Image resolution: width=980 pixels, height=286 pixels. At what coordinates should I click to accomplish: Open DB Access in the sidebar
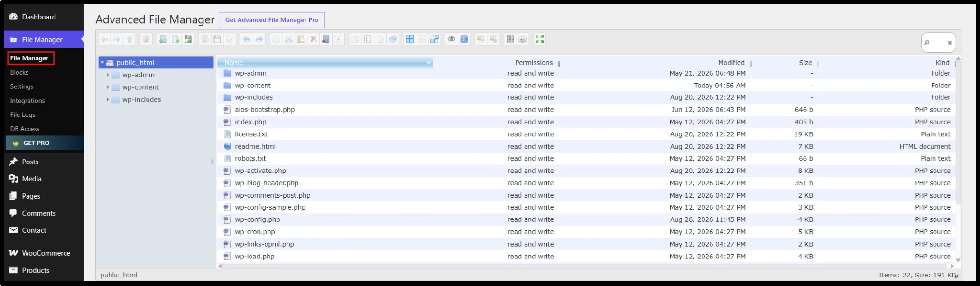pos(25,129)
